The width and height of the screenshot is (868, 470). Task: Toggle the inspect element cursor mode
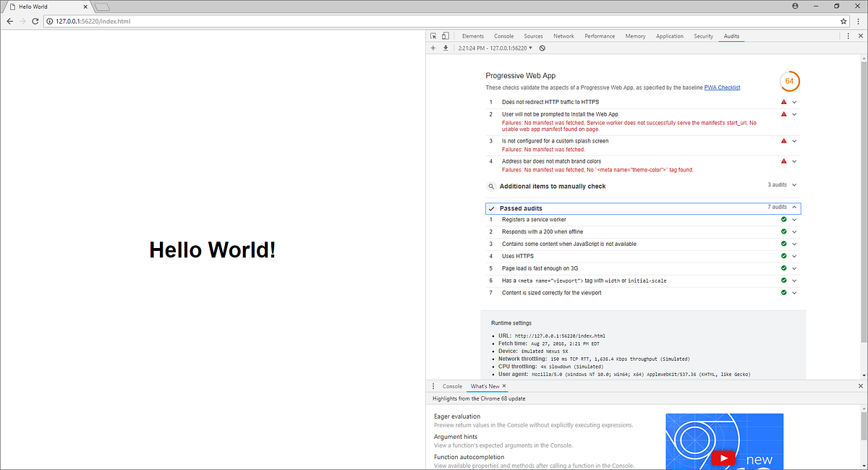pos(433,35)
